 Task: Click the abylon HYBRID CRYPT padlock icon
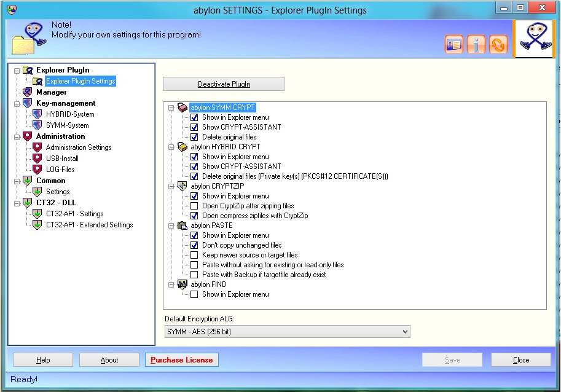(x=182, y=147)
